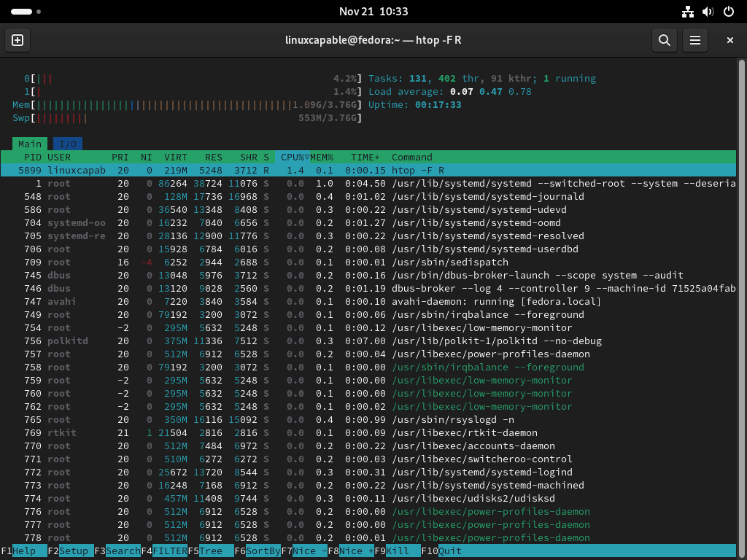Switch to the I/O tab
This screenshot has width=747, height=560.
[x=67, y=144]
